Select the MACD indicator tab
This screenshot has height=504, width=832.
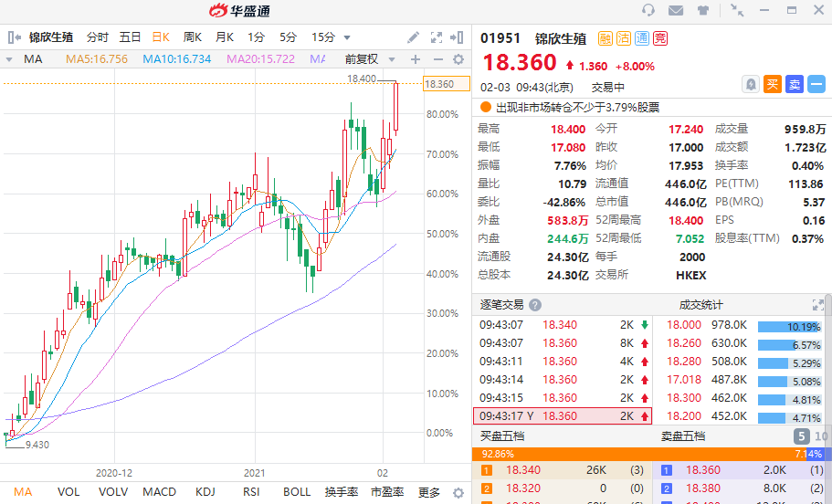click(x=159, y=492)
